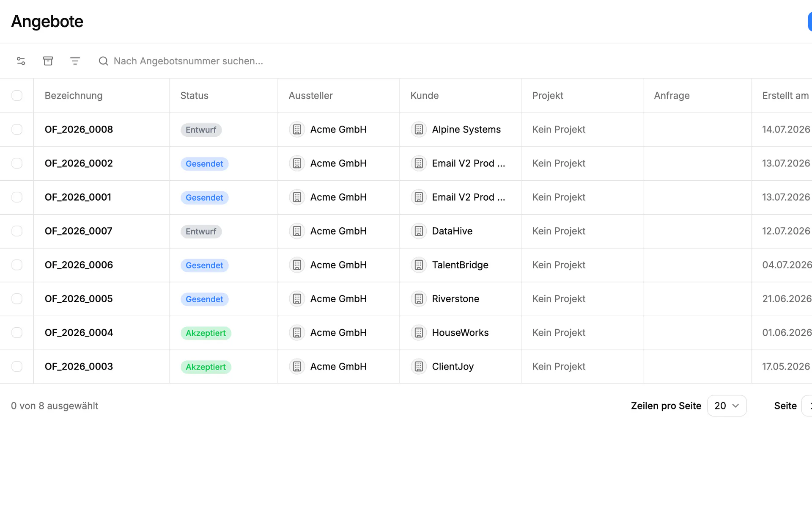Click Acme GmbH icon in OF_2026_0008 row
Screen dimensions: 812x508
point(297,130)
